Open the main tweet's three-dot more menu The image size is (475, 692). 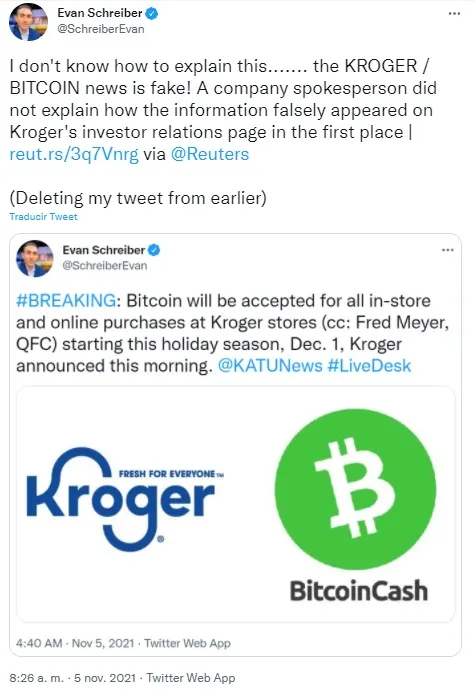pyautogui.click(x=454, y=14)
